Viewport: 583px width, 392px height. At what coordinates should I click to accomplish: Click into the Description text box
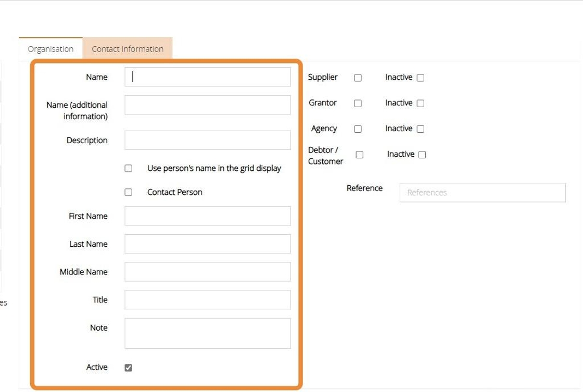pos(208,140)
